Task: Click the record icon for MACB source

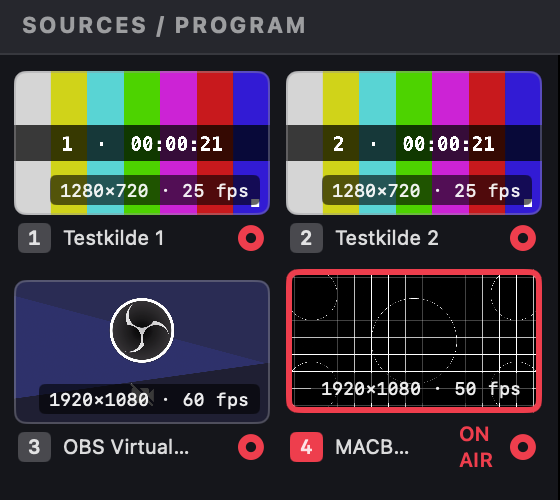Action: tap(523, 447)
